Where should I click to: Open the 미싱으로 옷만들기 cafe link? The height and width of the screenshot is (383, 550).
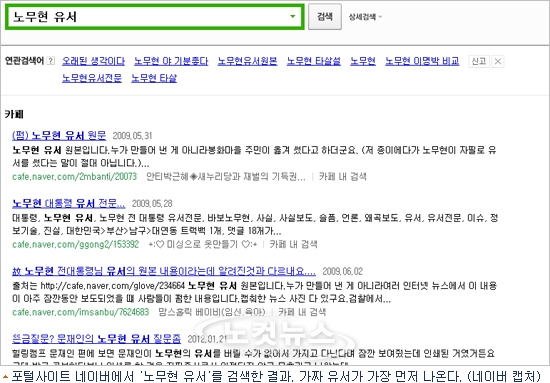tap(203, 244)
